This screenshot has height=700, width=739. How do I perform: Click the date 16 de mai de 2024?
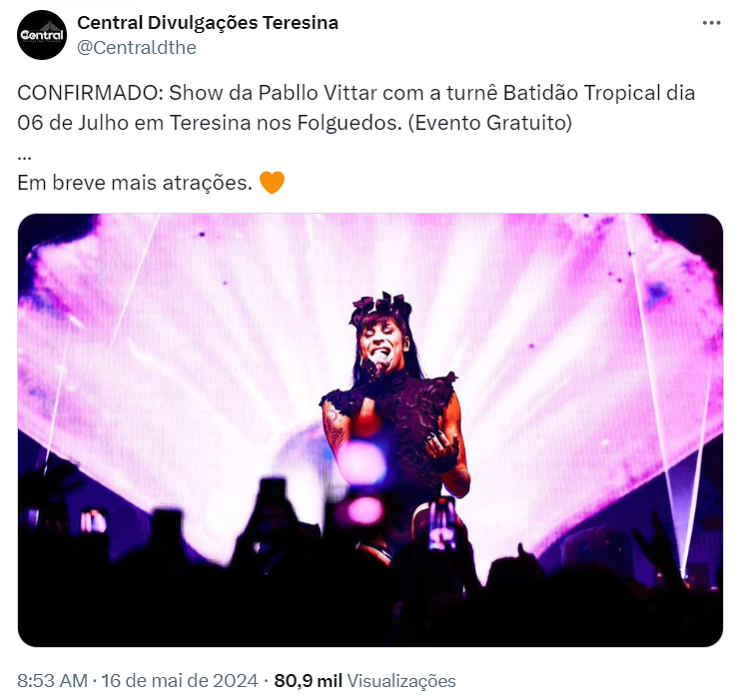tap(180, 681)
